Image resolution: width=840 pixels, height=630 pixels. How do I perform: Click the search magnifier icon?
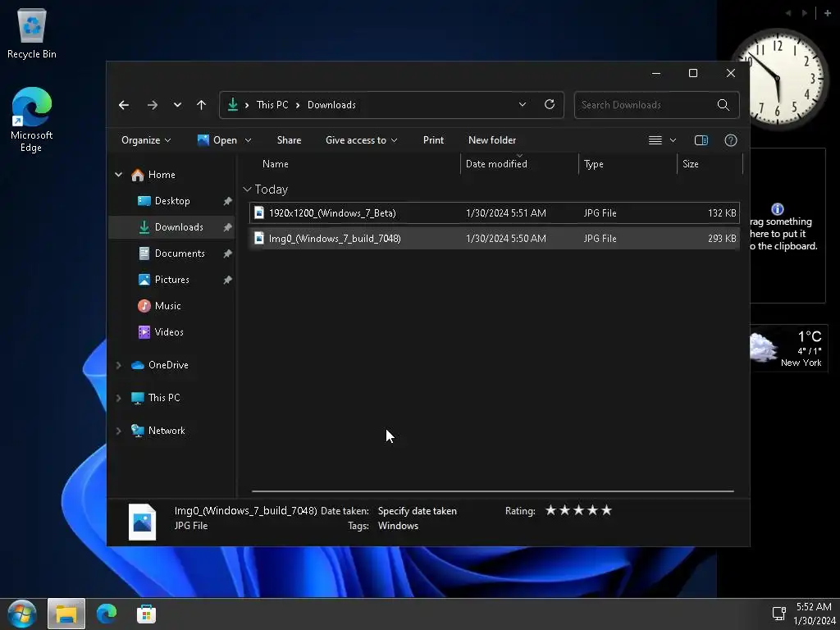pyautogui.click(x=724, y=105)
